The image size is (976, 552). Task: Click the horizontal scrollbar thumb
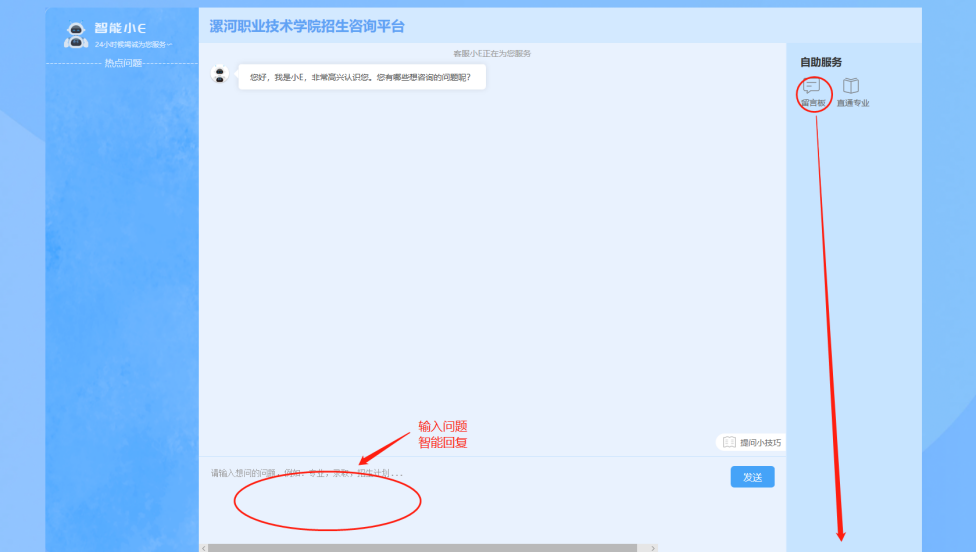(x=422, y=548)
